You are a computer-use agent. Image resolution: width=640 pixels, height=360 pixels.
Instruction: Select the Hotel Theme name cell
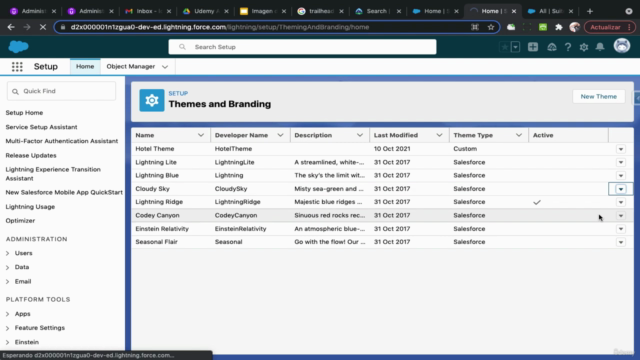pos(171,149)
